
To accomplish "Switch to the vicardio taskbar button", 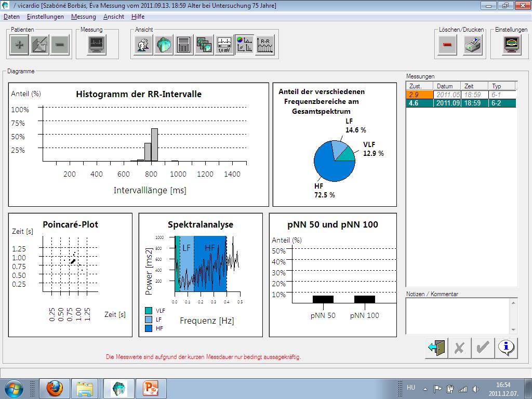I will [x=119, y=389].
